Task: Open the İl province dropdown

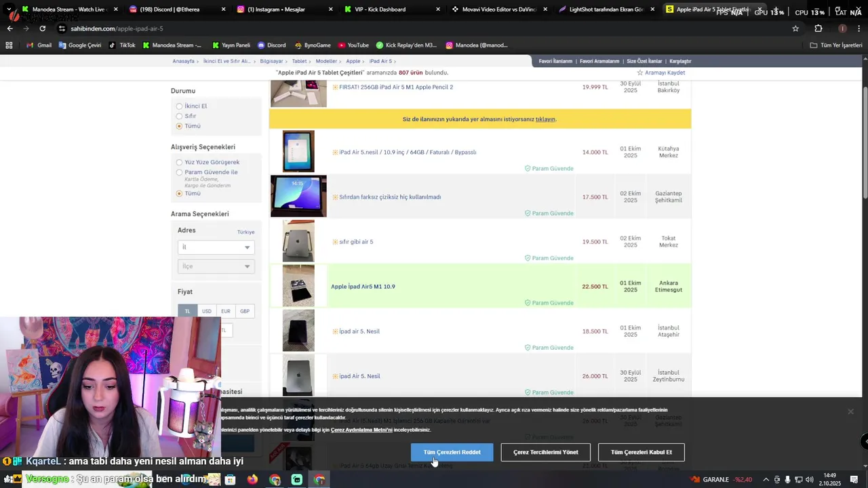Action: tap(216, 247)
